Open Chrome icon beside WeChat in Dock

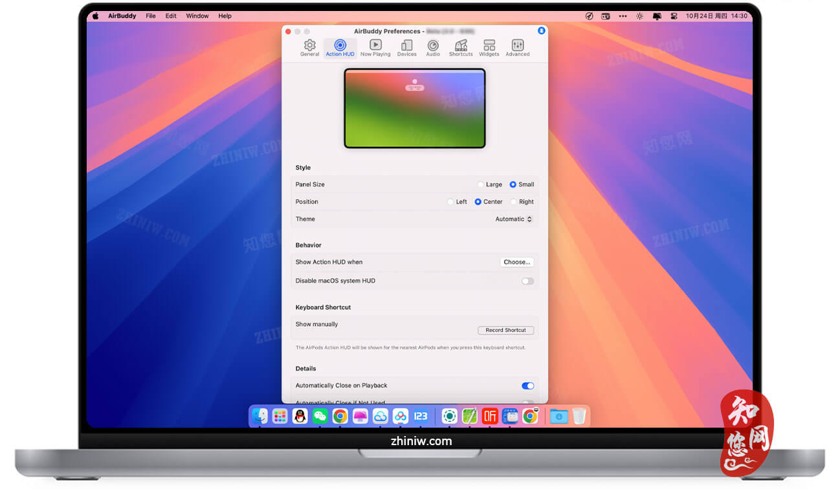point(340,416)
